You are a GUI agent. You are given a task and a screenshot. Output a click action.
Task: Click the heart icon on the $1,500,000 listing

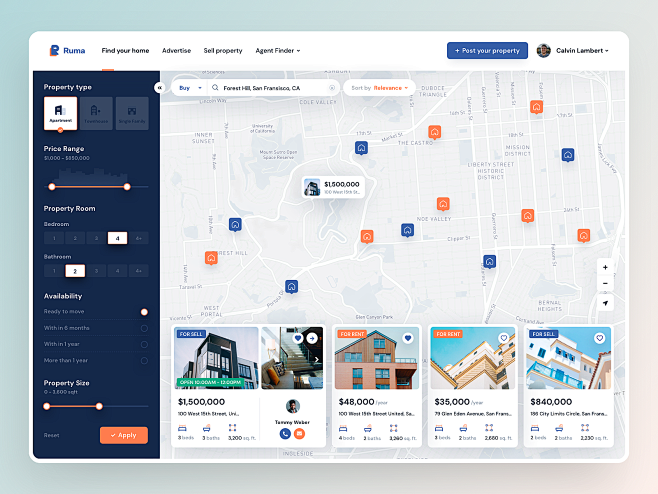tap(298, 338)
